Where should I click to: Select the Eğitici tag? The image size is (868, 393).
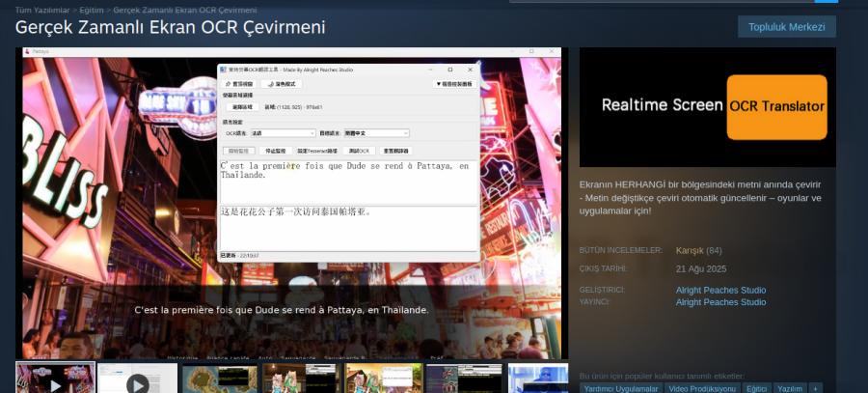pyautogui.click(x=756, y=388)
